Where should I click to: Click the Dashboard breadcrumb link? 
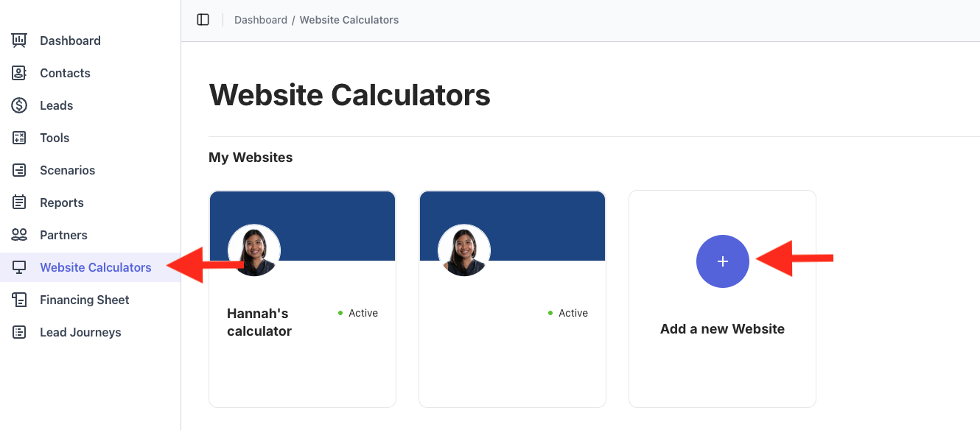(261, 20)
